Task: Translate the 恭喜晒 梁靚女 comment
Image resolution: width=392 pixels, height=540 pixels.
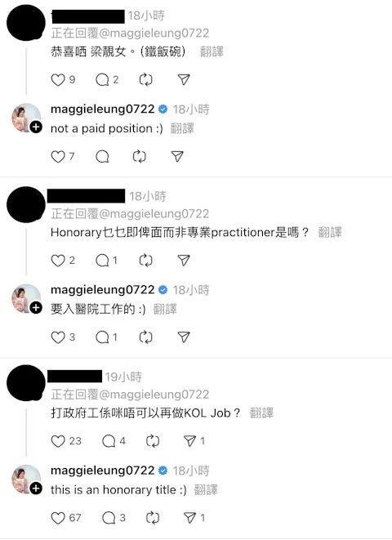Action: (212, 52)
